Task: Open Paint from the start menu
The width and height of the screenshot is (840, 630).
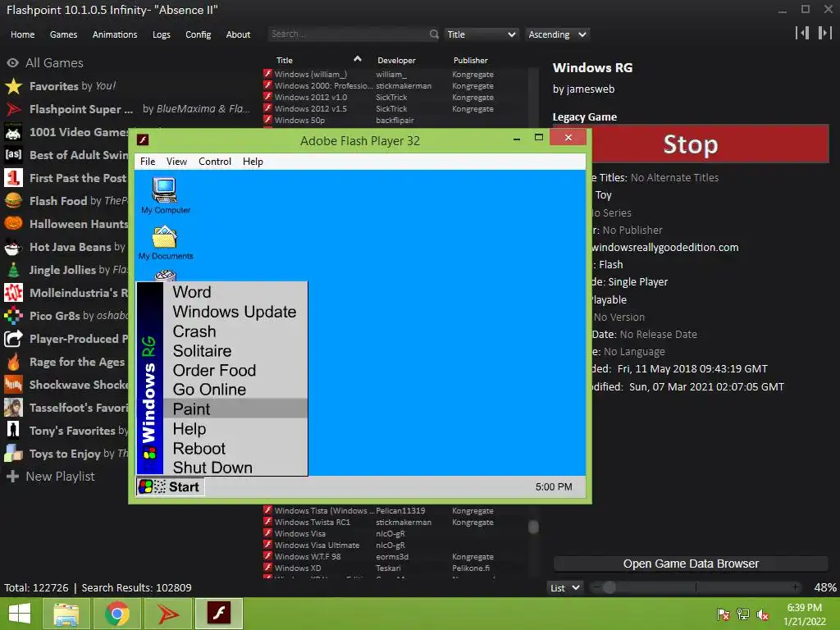Action: (235, 409)
